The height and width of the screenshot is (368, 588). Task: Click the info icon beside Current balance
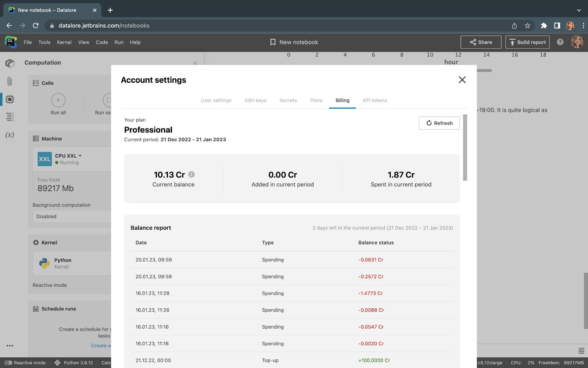tap(191, 174)
